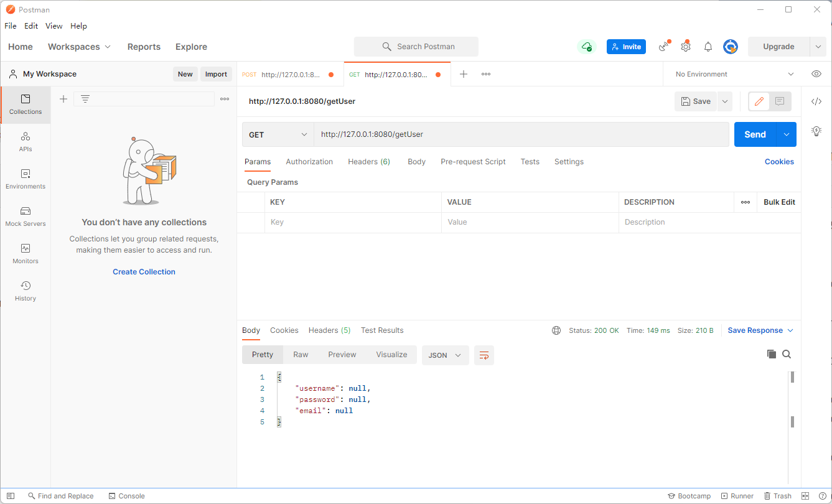Open the Cookies link
Viewport: 832px width, 504px height.
(x=779, y=162)
